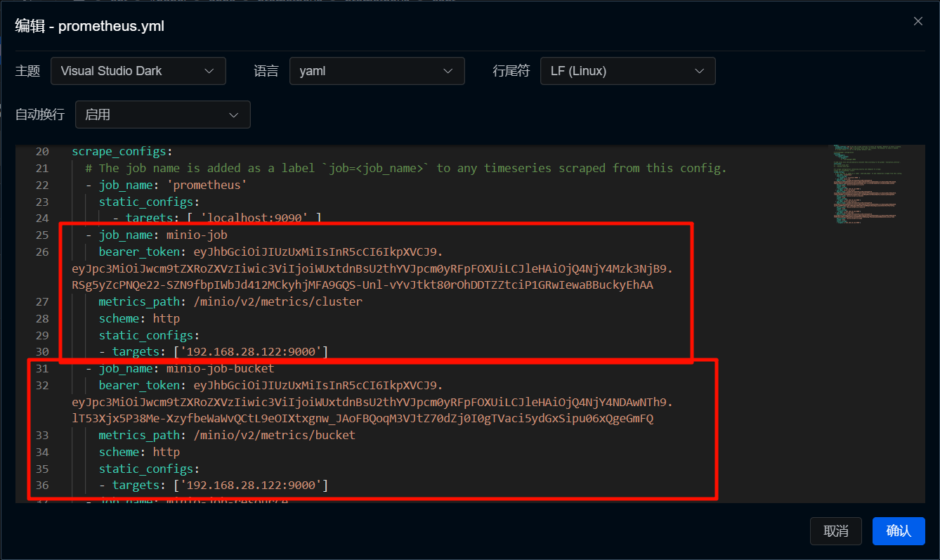The image size is (940, 560).
Task: Click line number 25 in the gutter
Action: (41, 235)
